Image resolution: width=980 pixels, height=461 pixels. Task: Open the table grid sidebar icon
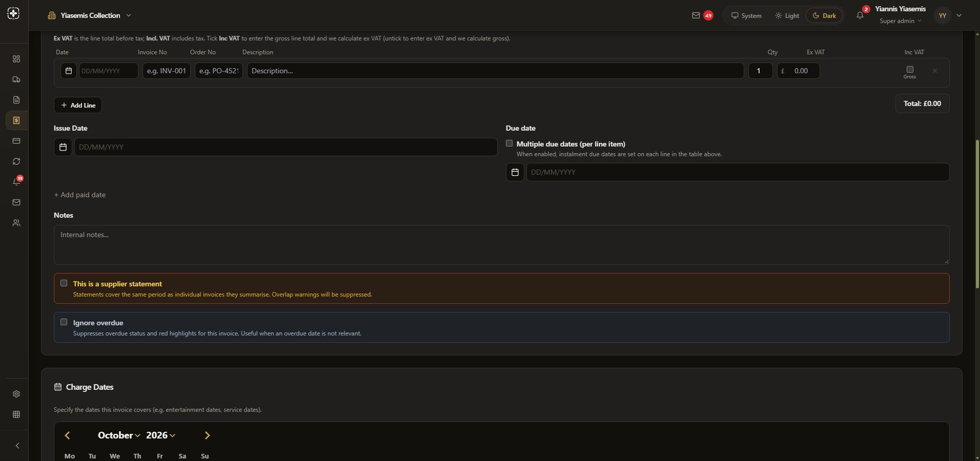pyautogui.click(x=16, y=414)
